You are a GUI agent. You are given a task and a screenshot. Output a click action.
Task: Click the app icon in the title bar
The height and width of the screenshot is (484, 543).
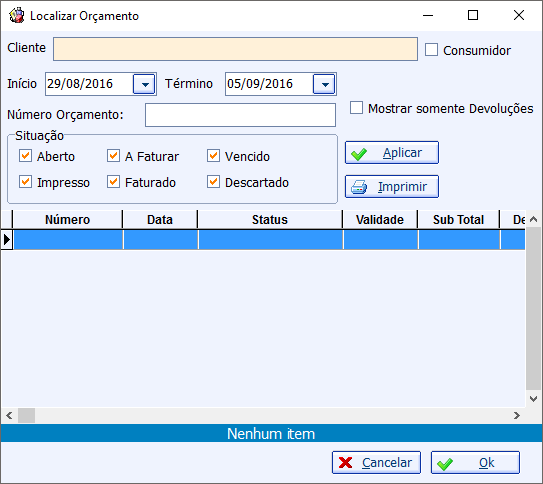click(17, 16)
